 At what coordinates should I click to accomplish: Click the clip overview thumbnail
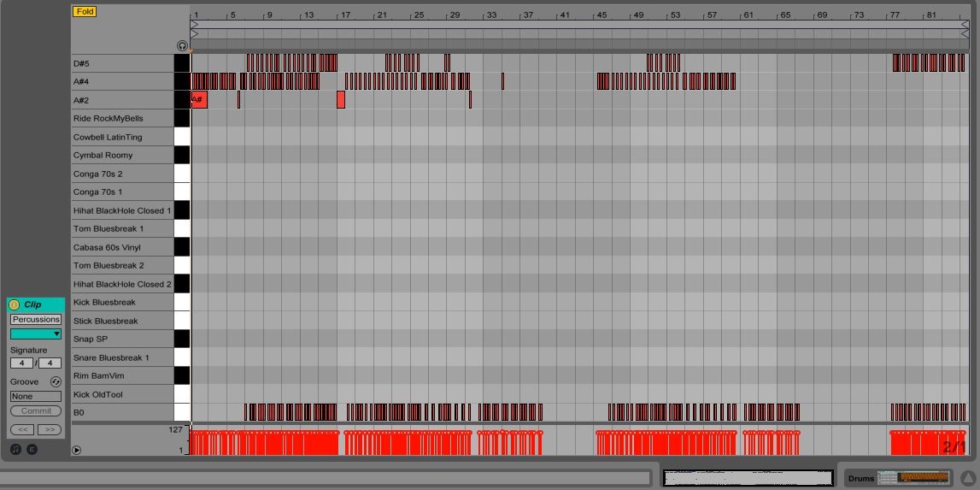[x=748, y=478]
